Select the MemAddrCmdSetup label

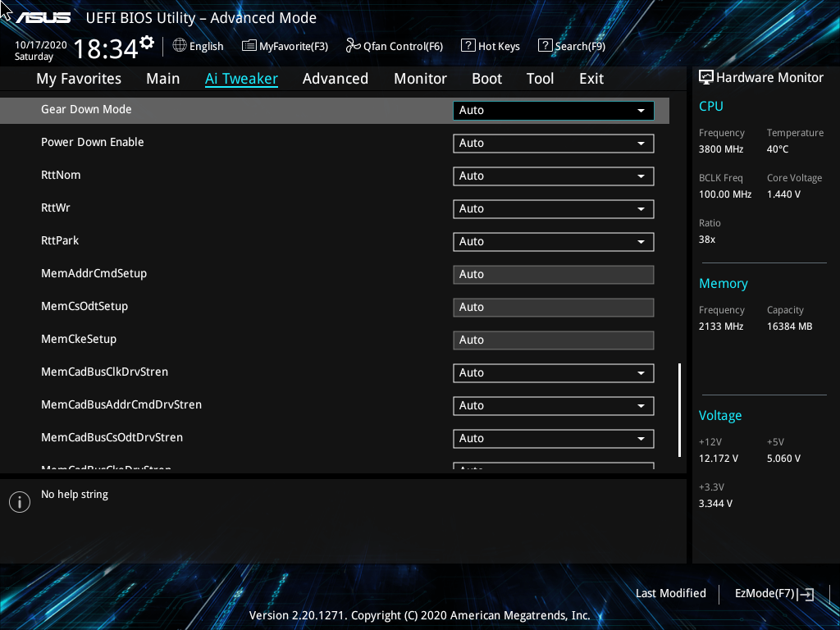coord(94,274)
